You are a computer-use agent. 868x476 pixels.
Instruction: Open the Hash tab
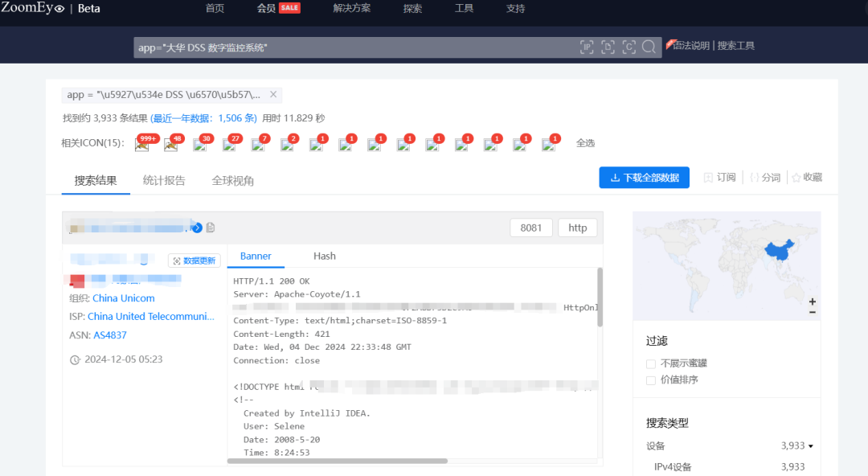(x=325, y=256)
